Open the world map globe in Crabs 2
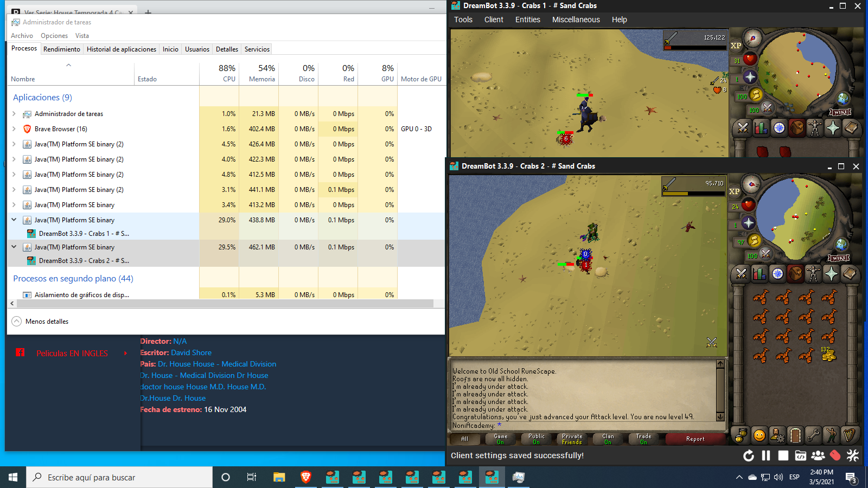The height and width of the screenshot is (488, 868). [841, 245]
